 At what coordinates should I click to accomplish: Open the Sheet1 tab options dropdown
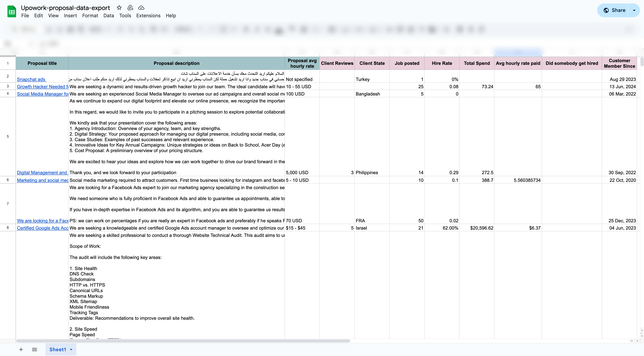point(71,349)
